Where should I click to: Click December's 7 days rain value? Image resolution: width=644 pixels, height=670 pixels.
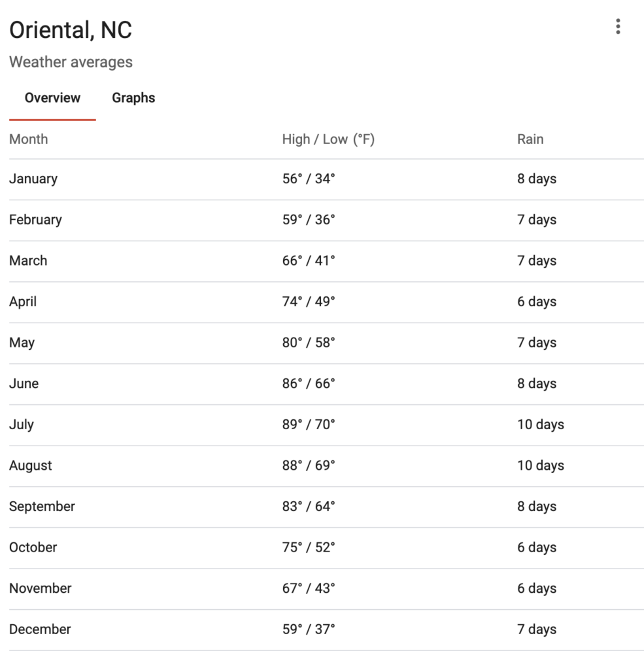pos(536,629)
